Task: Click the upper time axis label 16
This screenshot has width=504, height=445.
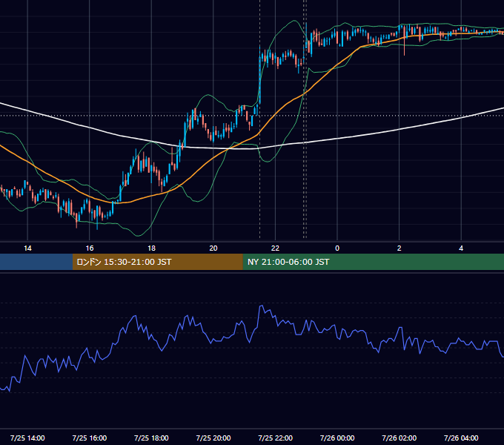Action: [90, 248]
